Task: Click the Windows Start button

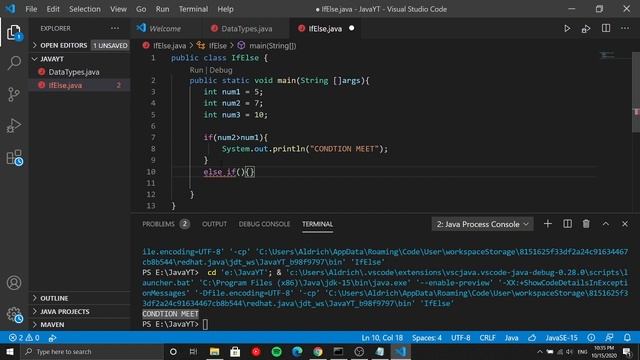Action: pos(9,351)
